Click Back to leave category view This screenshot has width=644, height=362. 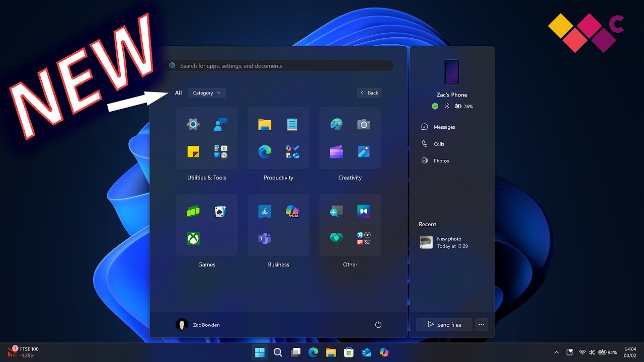pyautogui.click(x=369, y=93)
